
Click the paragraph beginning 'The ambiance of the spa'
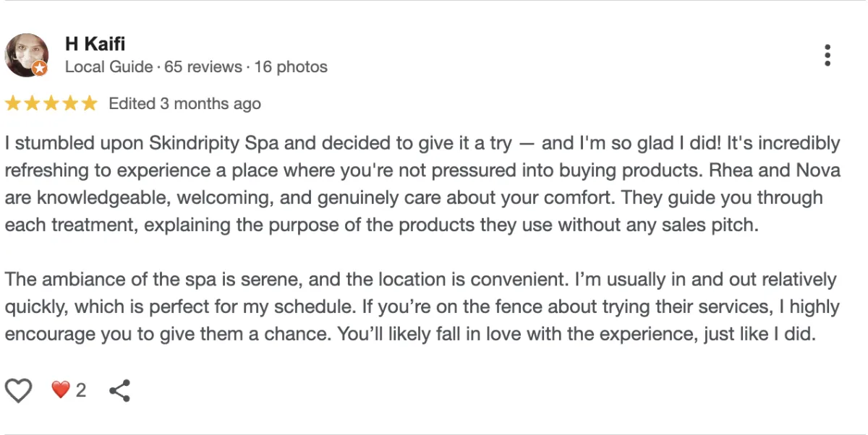coord(422,307)
